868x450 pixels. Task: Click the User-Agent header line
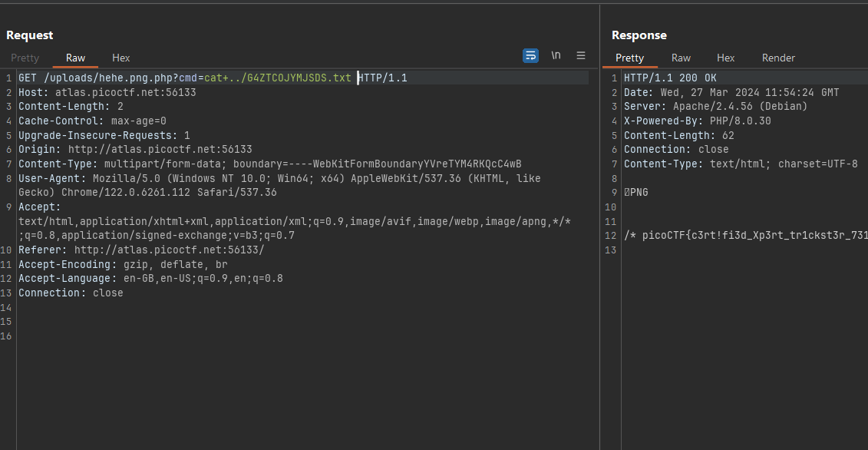[279, 185]
